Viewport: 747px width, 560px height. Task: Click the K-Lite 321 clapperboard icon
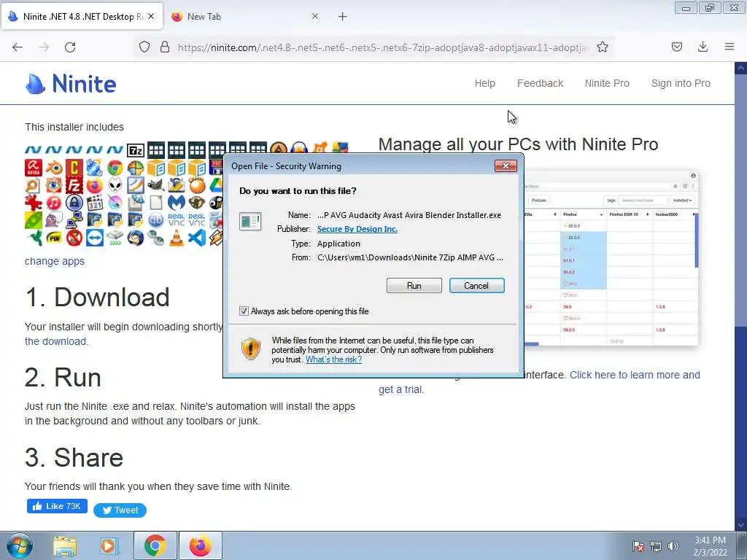tap(95, 203)
